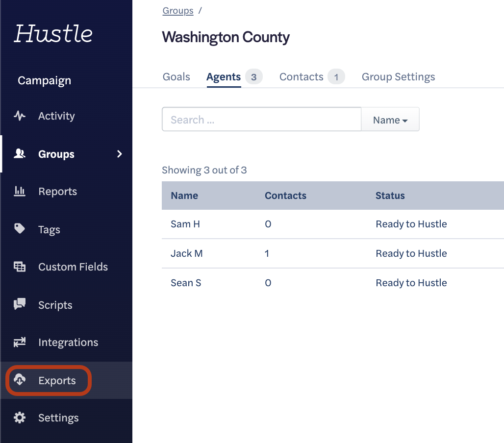This screenshot has height=443, width=504.
Task: Click the Custom Fields table icon
Action: point(20,267)
